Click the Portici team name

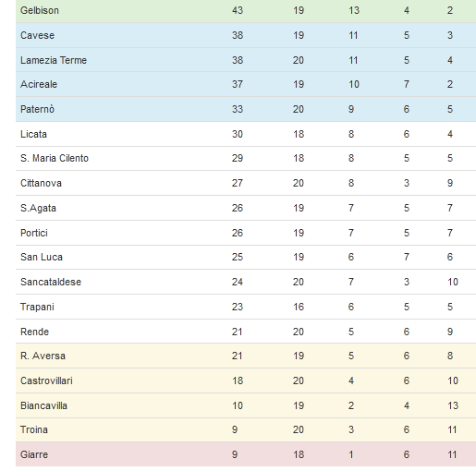(34, 233)
